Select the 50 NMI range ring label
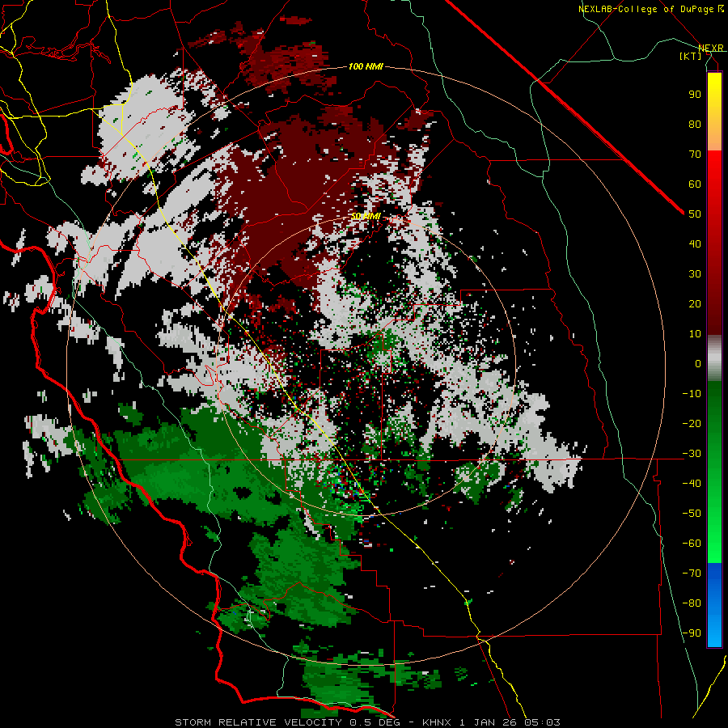The image size is (728, 728). (366, 216)
